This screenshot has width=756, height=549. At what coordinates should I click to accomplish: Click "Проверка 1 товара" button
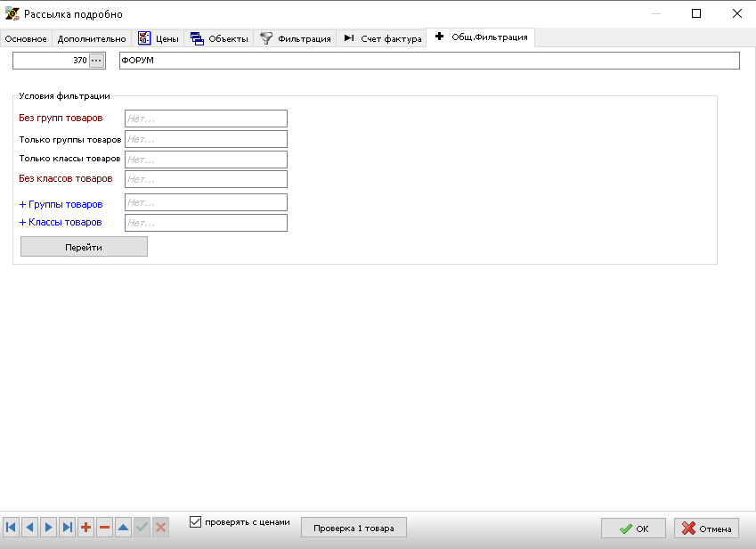coord(354,528)
